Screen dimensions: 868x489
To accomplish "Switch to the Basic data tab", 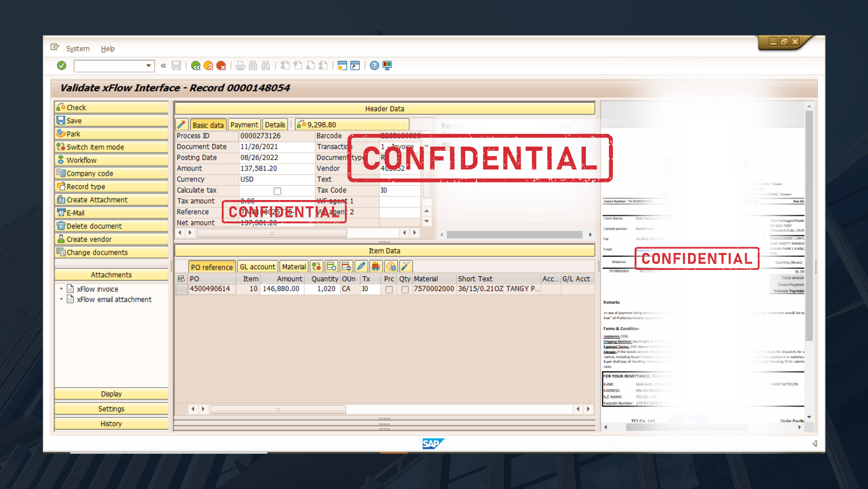I will (208, 125).
